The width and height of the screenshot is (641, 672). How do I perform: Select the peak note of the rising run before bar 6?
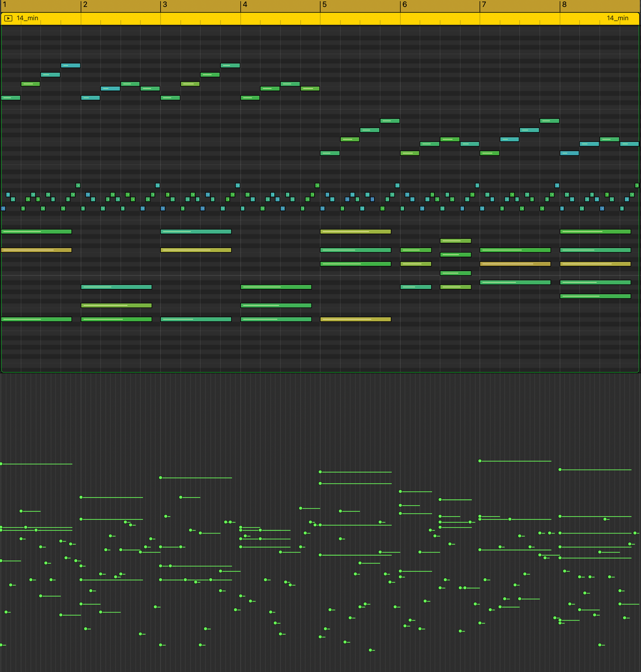click(x=390, y=120)
